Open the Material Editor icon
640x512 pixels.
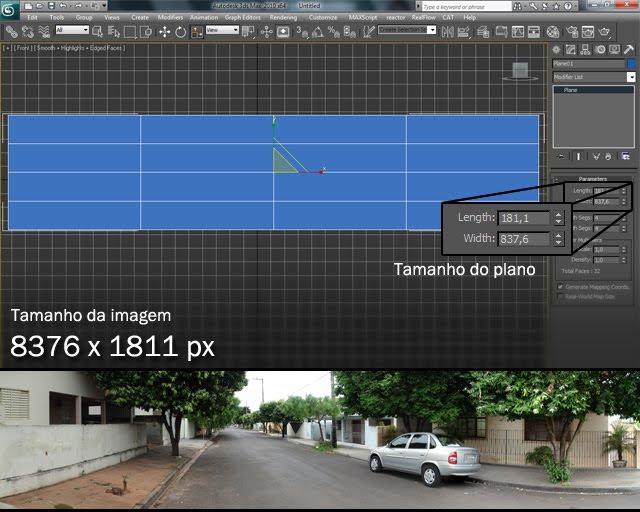pos(553,31)
